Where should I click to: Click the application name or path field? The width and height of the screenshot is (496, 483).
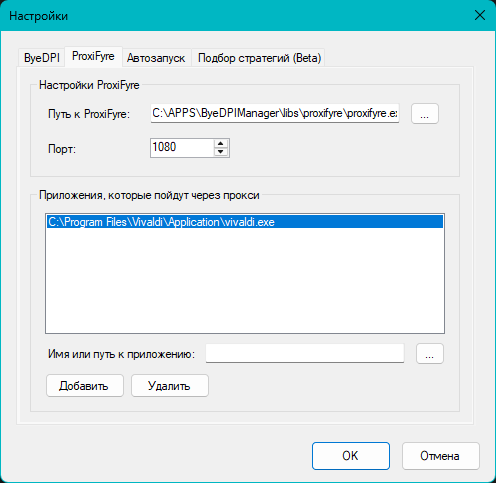[305, 353]
